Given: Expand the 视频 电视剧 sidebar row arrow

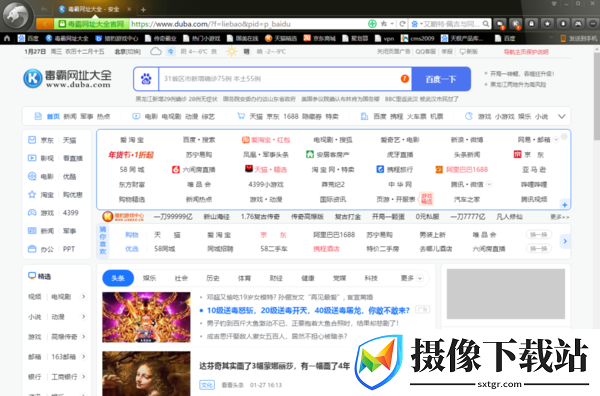Looking at the screenshot, I should coord(83,297).
